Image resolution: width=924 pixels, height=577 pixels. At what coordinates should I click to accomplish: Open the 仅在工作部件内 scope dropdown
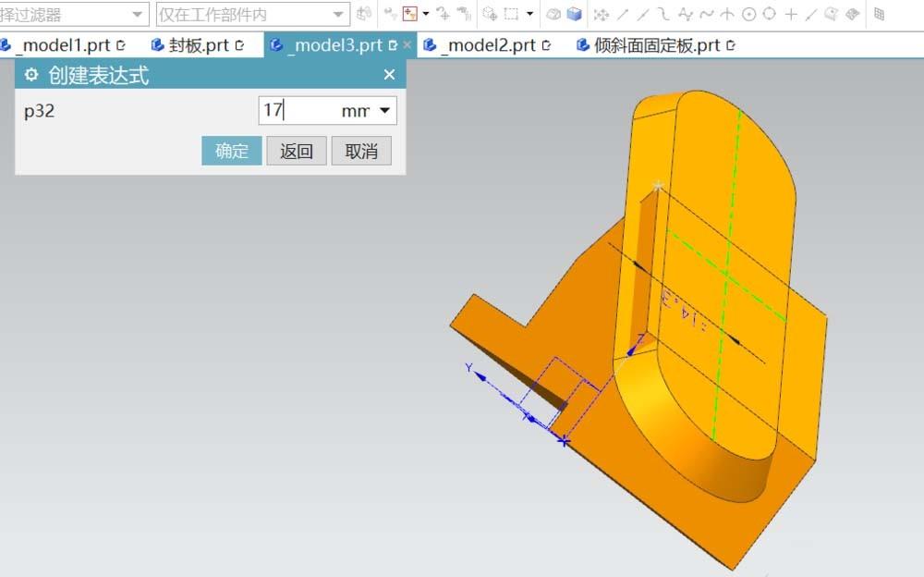337,13
